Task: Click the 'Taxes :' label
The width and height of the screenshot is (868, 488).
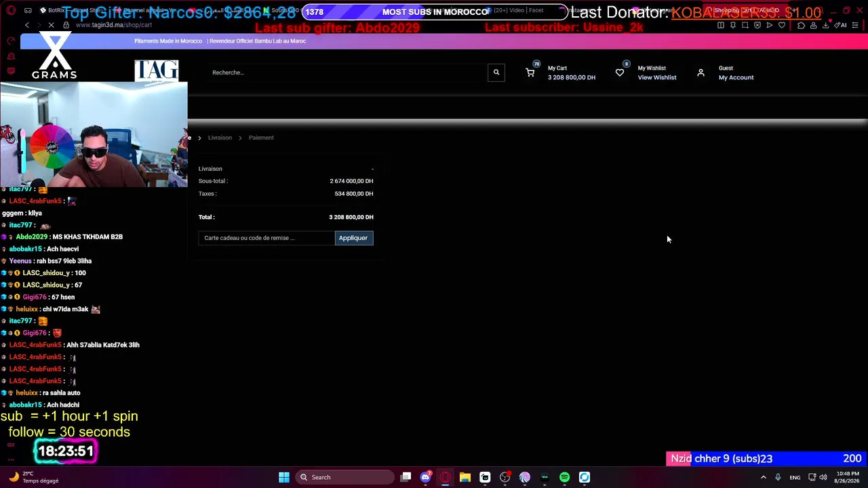Action: [x=208, y=194]
